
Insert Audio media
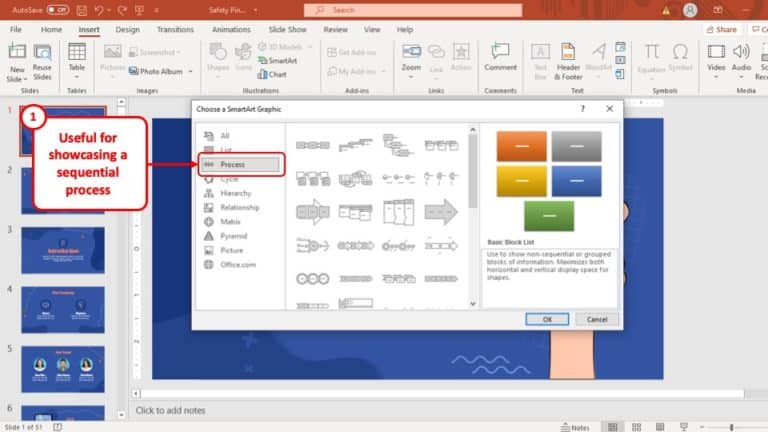(741, 57)
